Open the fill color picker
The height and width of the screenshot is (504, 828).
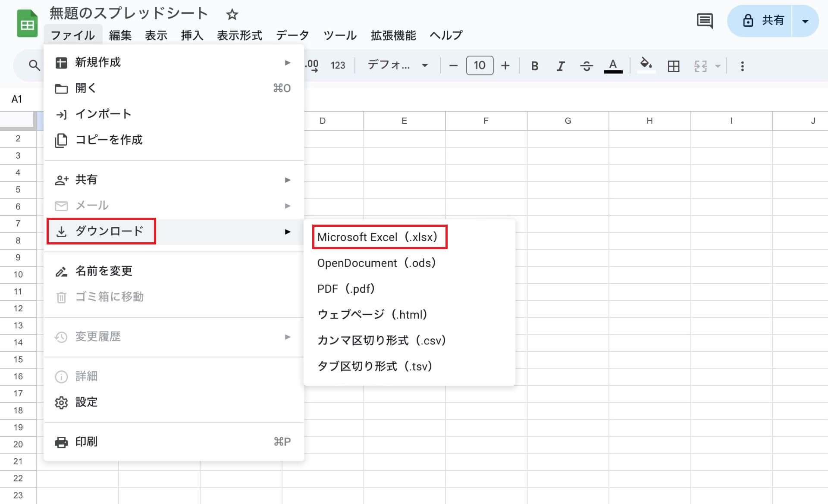(646, 65)
